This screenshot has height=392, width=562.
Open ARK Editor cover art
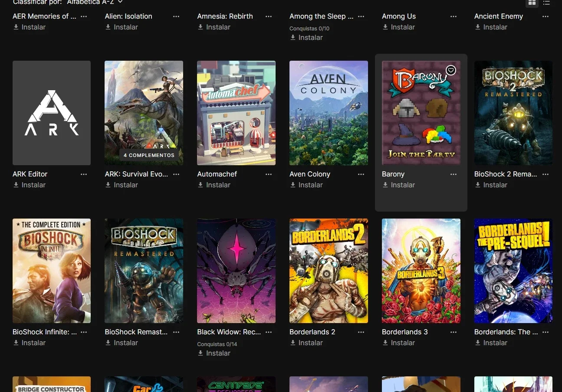point(52,113)
